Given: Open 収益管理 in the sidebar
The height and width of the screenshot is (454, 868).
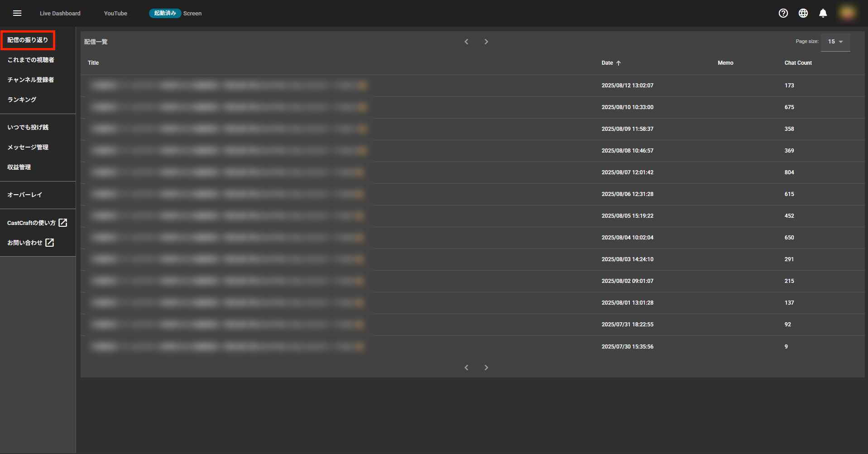Looking at the screenshot, I should click(x=19, y=167).
